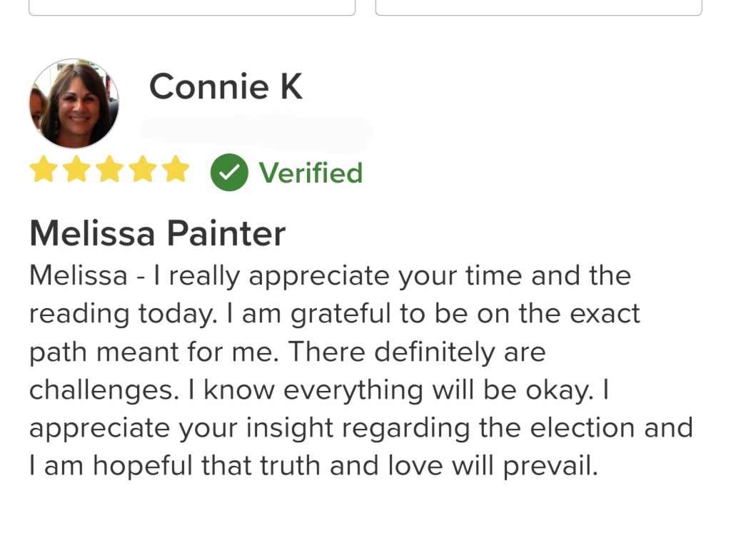Open reviewer name "Connie K"
Viewport: 731px width, 560px height.
(226, 87)
